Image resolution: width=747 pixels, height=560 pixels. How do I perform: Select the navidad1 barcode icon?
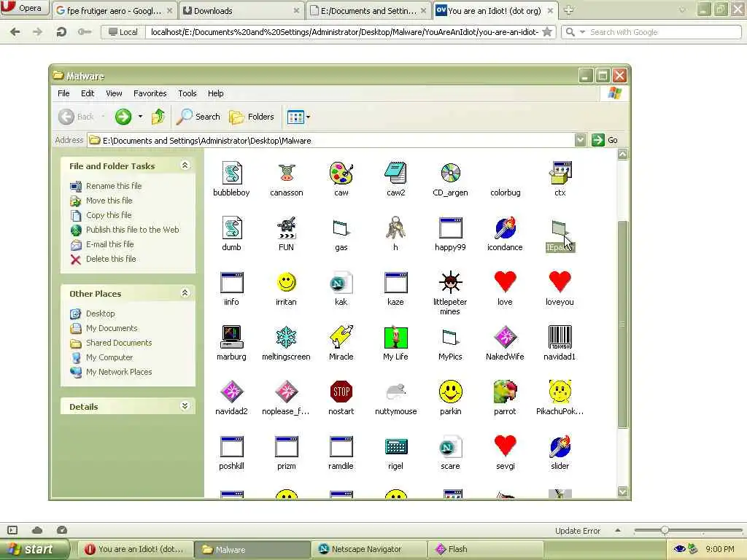click(560, 338)
